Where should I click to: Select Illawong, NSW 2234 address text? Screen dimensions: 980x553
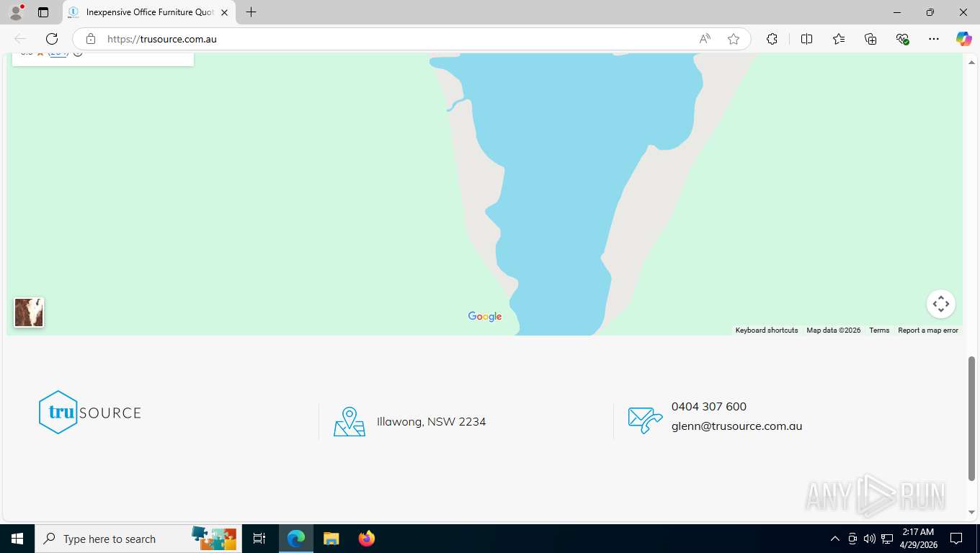pyautogui.click(x=431, y=421)
